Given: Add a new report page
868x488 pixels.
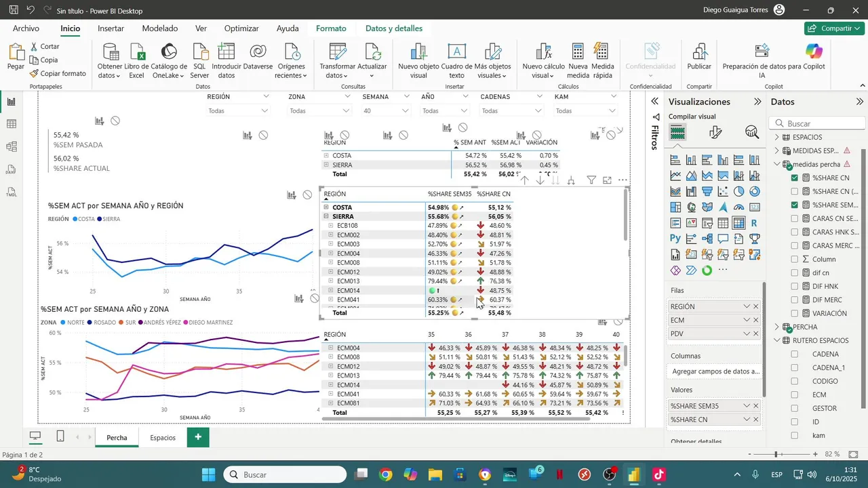Looking at the screenshot, I should point(198,437).
